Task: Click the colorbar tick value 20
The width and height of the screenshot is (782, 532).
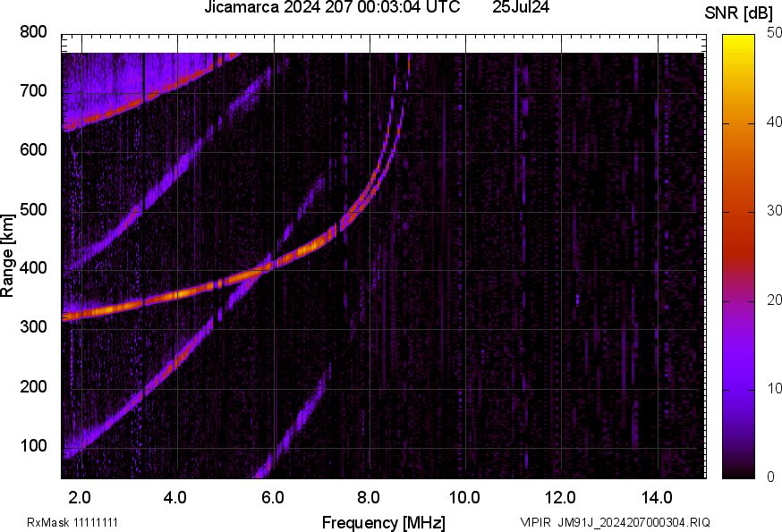Action: coord(774,300)
